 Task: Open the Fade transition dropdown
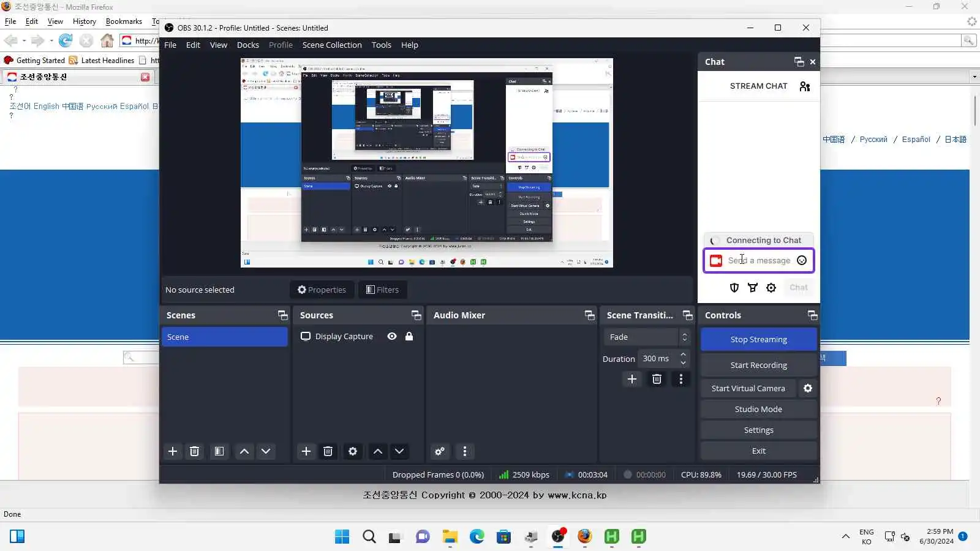(x=647, y=337)
